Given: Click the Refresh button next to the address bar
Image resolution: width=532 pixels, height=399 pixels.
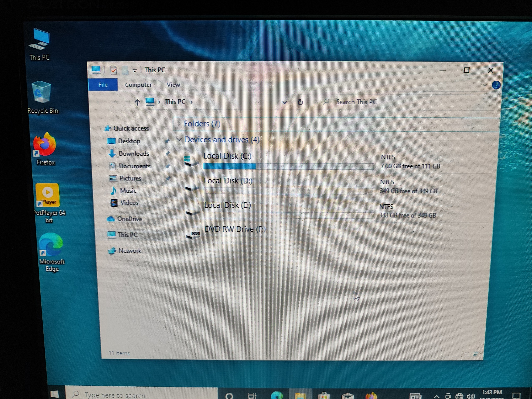Looking at the screenshot, I should (300, 102).
